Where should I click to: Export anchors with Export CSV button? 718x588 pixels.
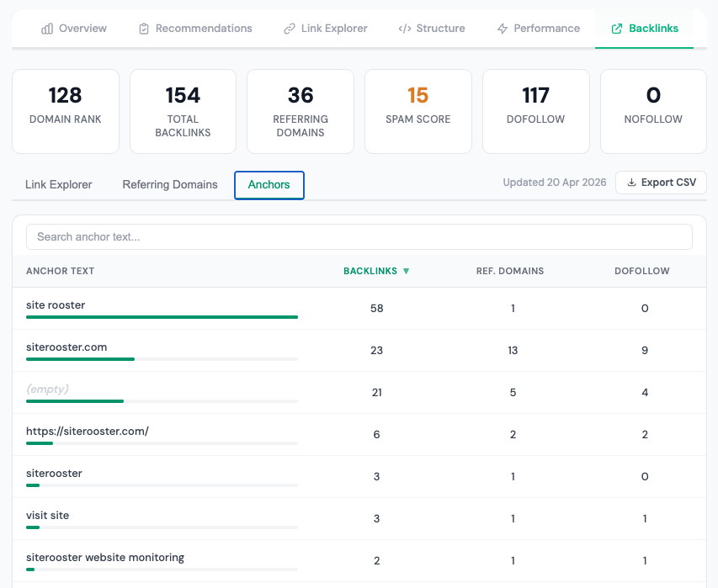tap(662, 183)
